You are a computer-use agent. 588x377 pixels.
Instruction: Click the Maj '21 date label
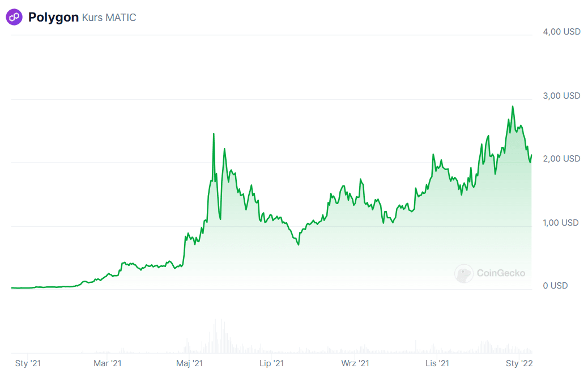tap(190, 363)
